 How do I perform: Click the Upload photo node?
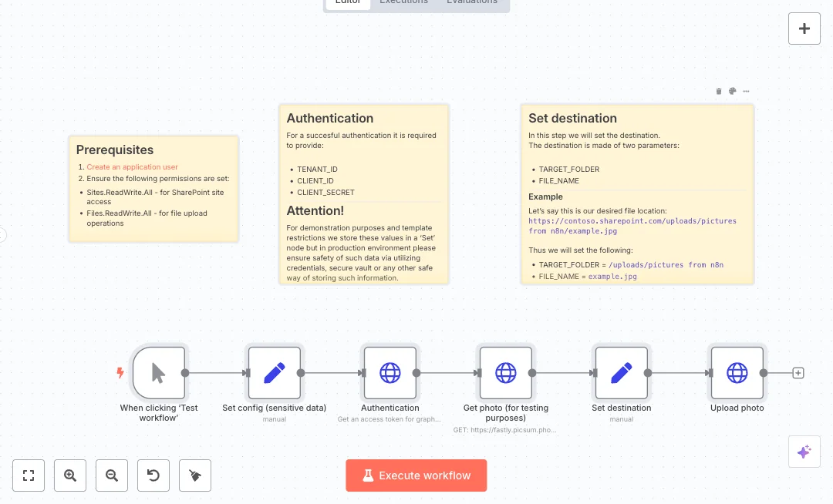click(737, 373)
